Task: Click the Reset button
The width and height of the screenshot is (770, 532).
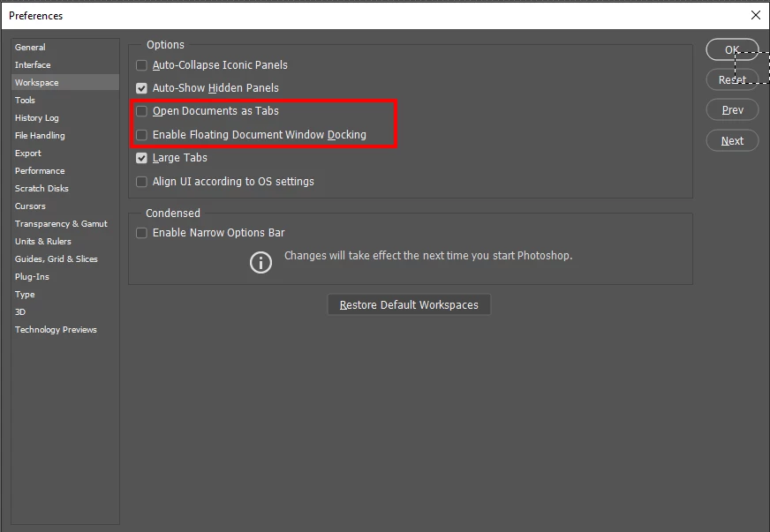Action: tap(732, 79)
